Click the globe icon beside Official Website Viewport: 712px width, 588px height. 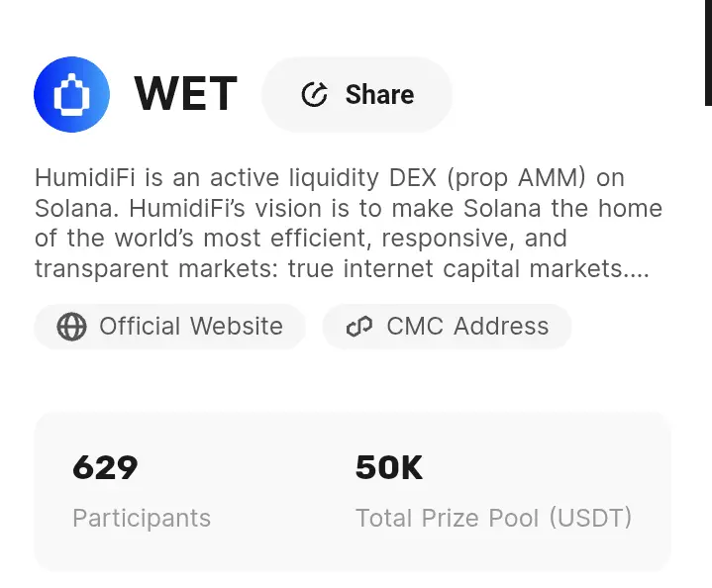pyautogui.click(x=71, y=327)
